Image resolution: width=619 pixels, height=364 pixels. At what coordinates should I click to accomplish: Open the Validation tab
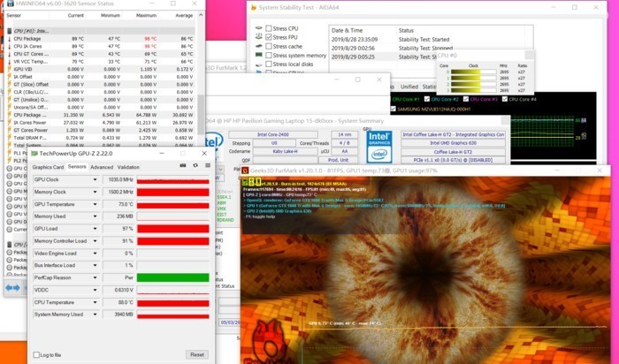coord(128,167)
